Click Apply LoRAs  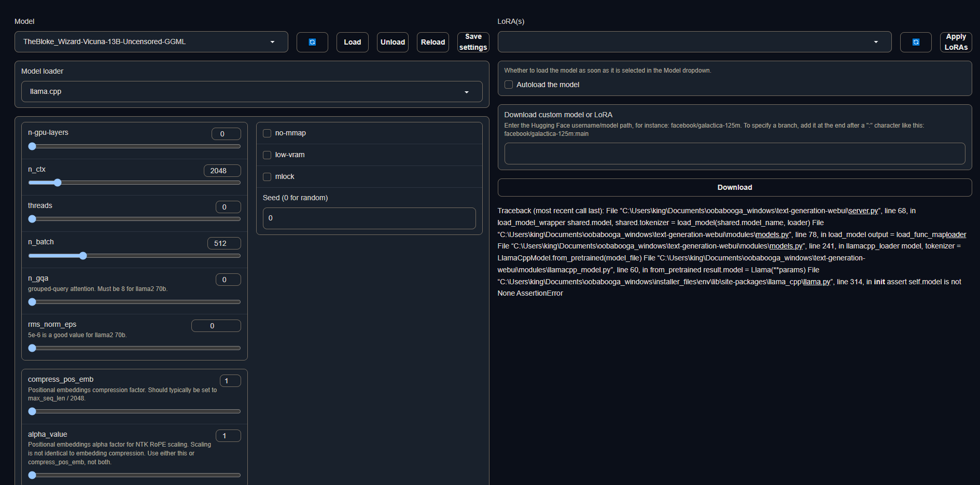(956, 42)
